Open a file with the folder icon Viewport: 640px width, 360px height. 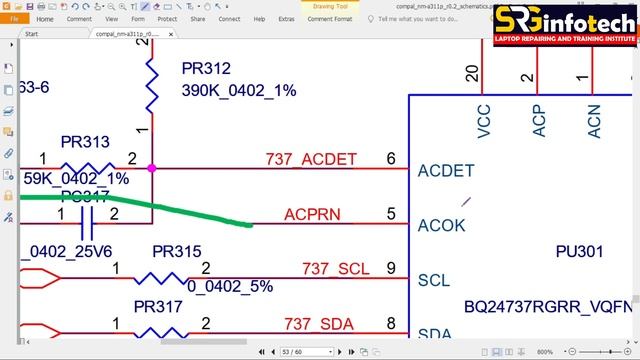(18, 7)
